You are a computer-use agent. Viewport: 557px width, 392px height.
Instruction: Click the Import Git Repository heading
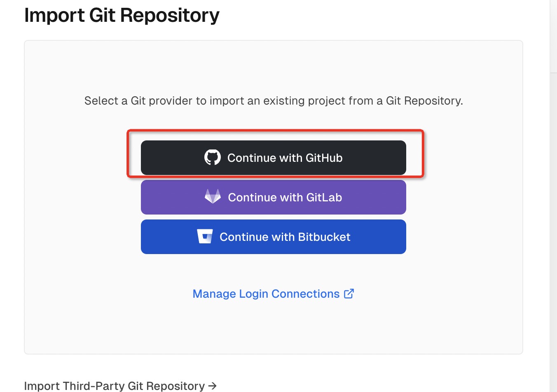pos(122,15)
